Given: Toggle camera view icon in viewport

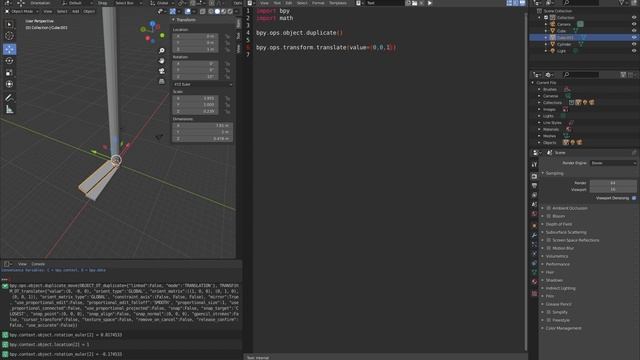Looking at the screenshot, I should pos(162,71).
